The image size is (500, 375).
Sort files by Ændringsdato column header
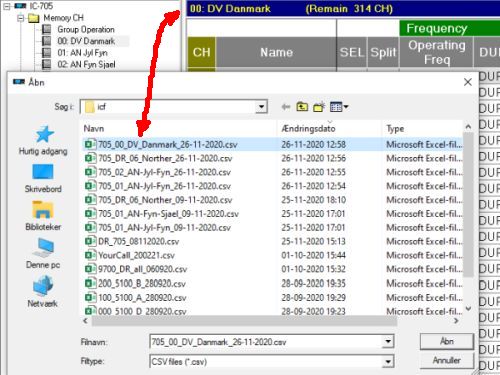(329, 129)
